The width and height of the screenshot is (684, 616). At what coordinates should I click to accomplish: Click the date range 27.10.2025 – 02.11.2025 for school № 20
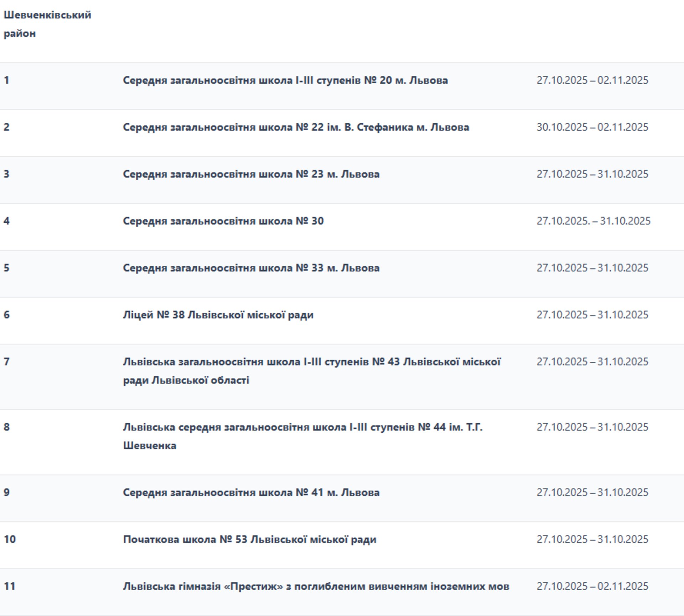pyautogui.click(x=592, y=80)
